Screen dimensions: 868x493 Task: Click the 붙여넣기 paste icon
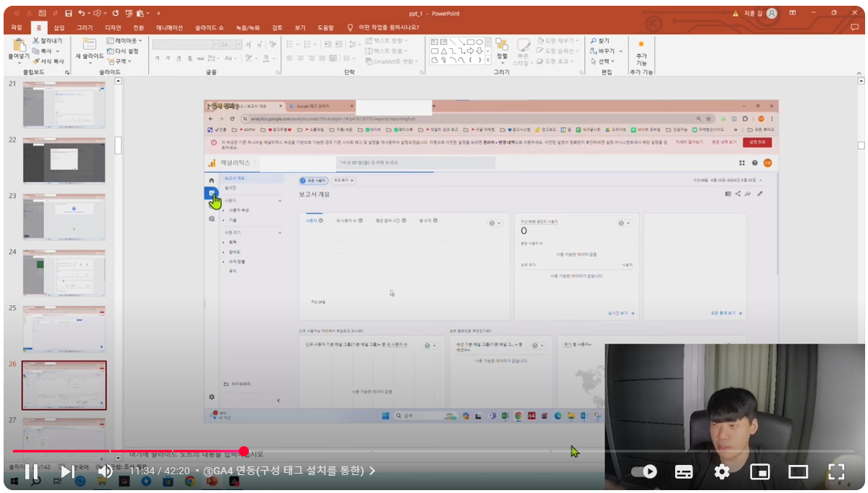click(18, 47)
